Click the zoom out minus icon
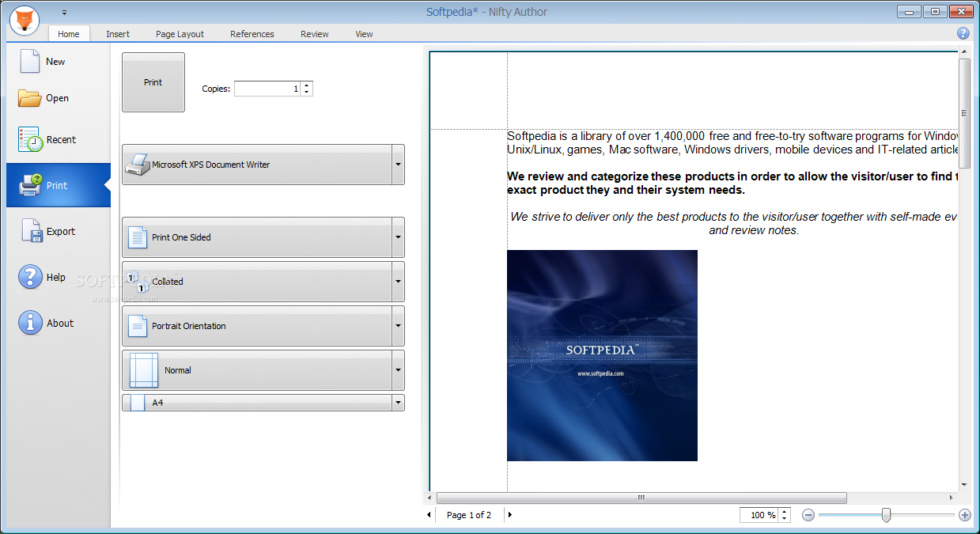The height and width of the screenshot is (534, 980). point(808,515)
